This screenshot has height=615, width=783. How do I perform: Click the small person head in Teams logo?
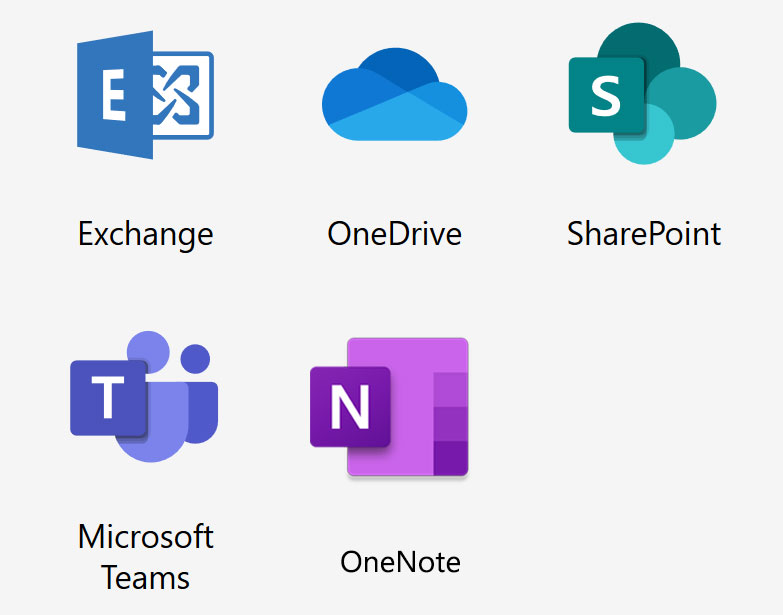[x=195, y=358]
